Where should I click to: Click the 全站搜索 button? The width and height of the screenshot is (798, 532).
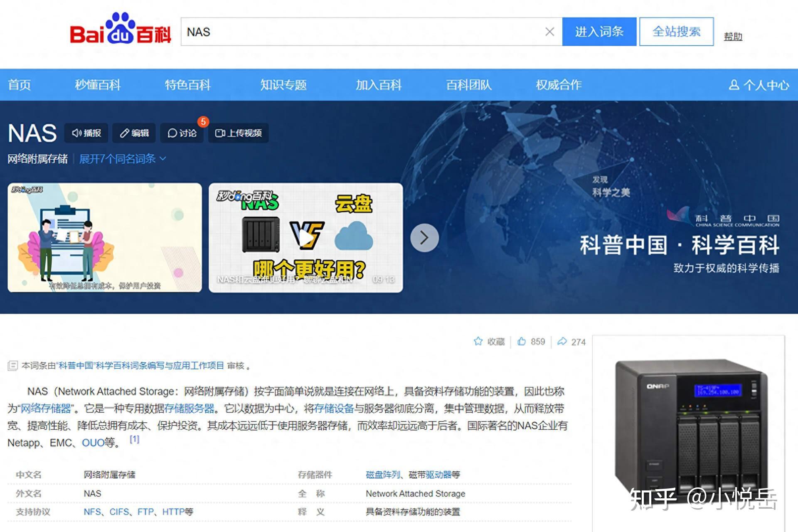pyautogui.click(x=676, y=32)
